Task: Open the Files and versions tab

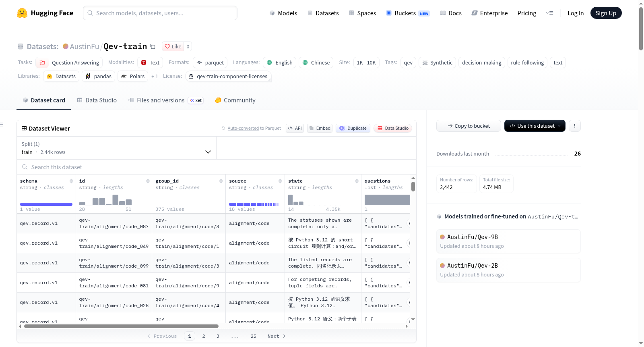Action: [166, 100]
